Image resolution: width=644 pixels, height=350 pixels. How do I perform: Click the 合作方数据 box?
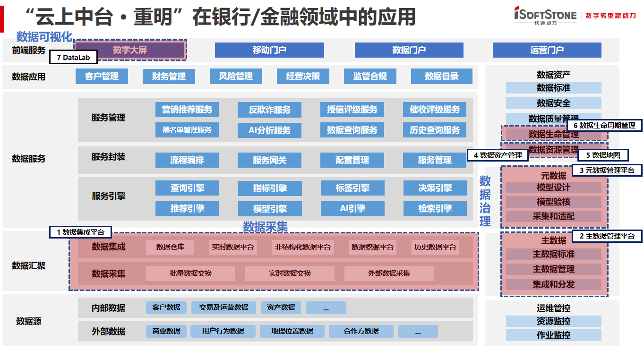(x=361, y=331)
